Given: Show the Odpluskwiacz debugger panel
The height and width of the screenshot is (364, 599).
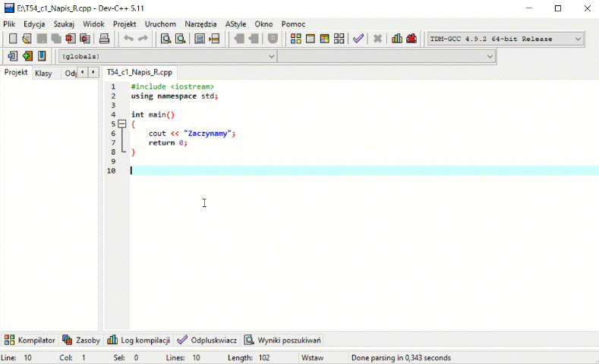Looking at the screenshot, I should [208, 340].
